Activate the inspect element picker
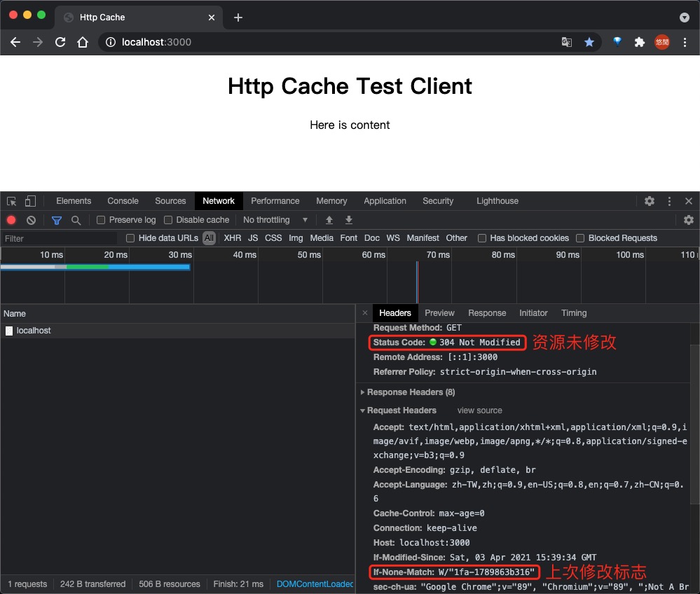 [12, 201]
